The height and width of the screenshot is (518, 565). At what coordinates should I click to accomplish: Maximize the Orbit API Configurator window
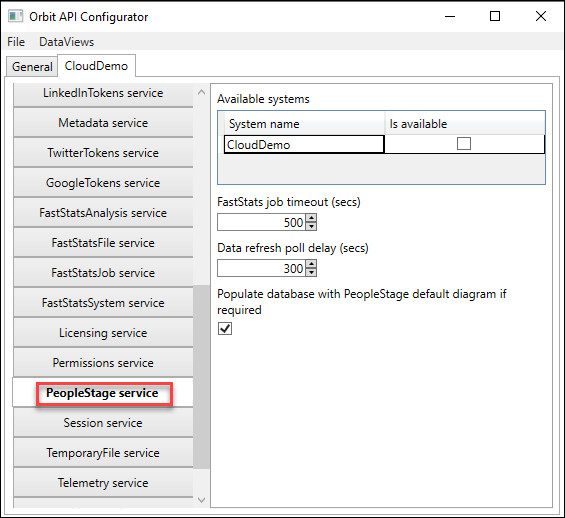(x=495, y=16)
